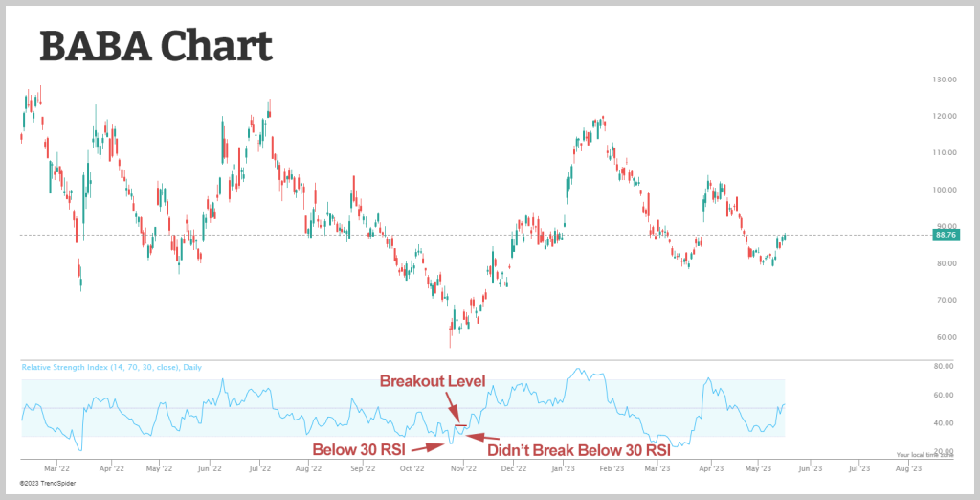This screenshot has width=980, height=500.
Task: Click the Nov '22 date on time axis
Action: 463,469
